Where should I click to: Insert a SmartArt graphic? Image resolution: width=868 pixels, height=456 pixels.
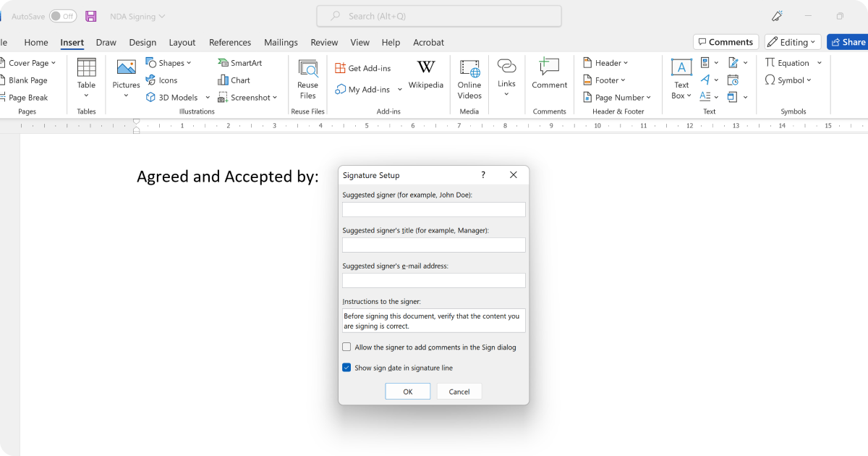pos(239,63)
